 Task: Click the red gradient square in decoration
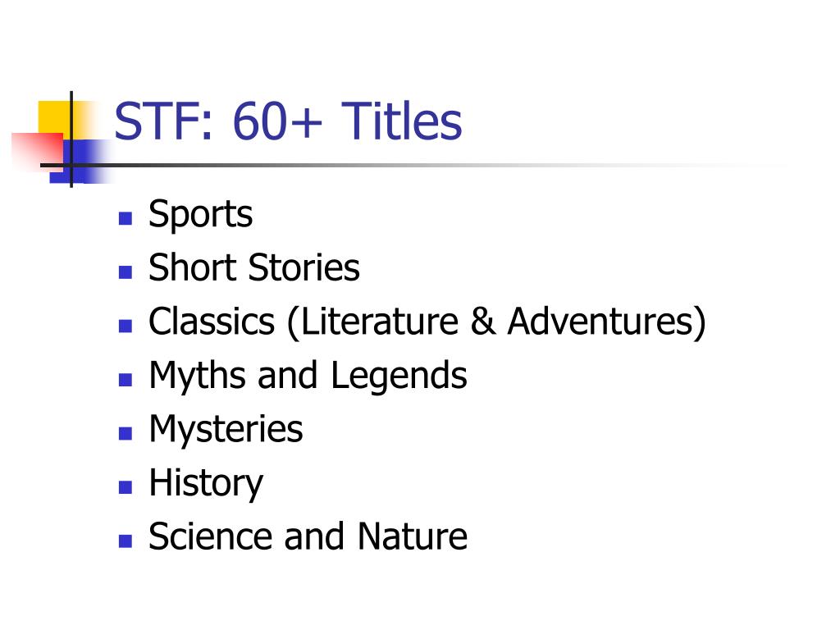(x=38, y=152)
